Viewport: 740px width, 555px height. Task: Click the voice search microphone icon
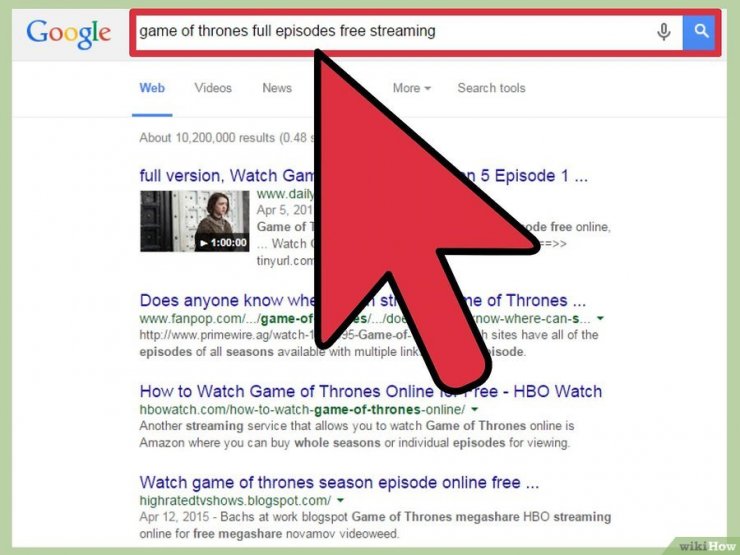664,32
